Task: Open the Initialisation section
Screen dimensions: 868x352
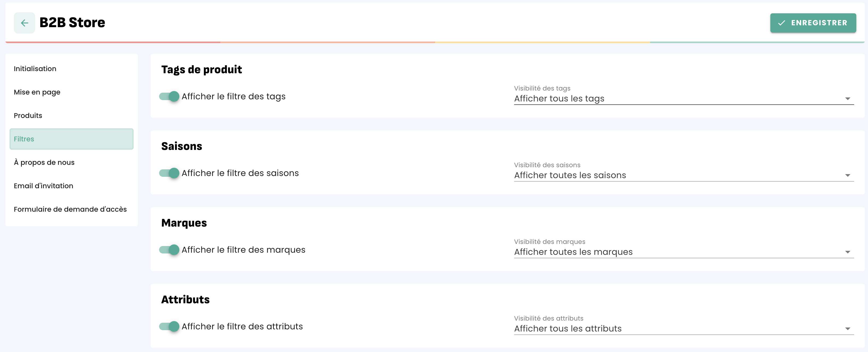Action: click(35, 69)
